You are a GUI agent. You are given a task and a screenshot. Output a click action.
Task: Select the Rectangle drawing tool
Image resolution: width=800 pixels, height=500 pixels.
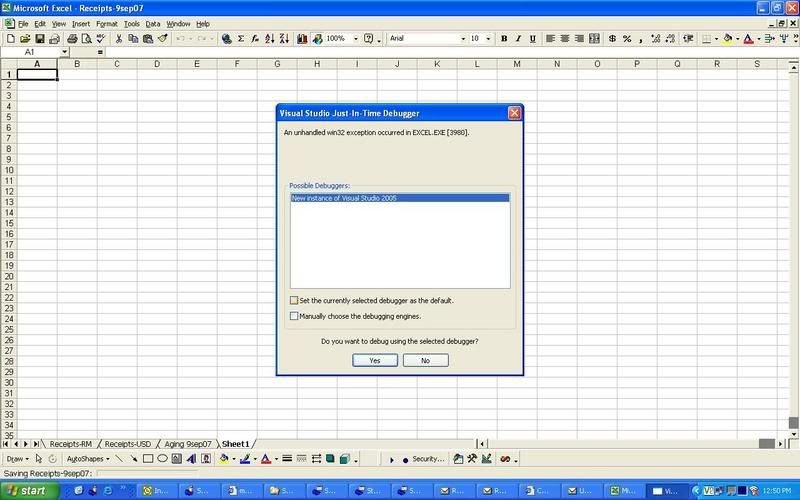147,459
